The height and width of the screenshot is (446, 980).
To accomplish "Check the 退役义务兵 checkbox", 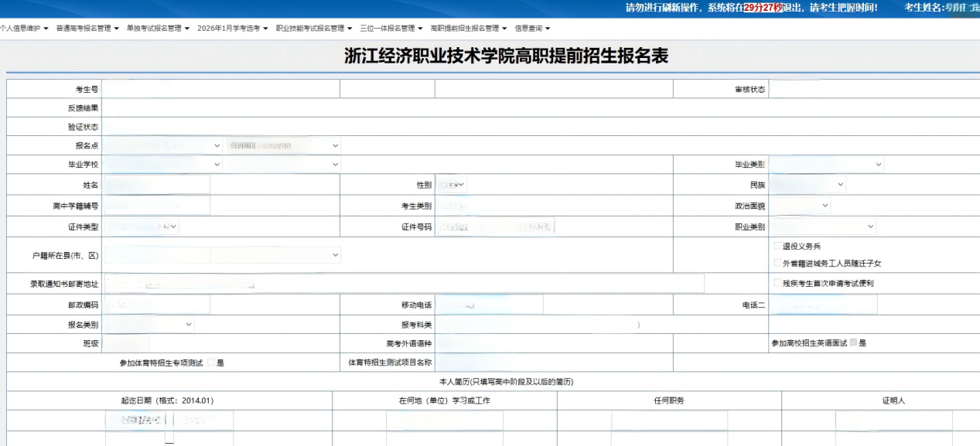I will tap(777, 246).
